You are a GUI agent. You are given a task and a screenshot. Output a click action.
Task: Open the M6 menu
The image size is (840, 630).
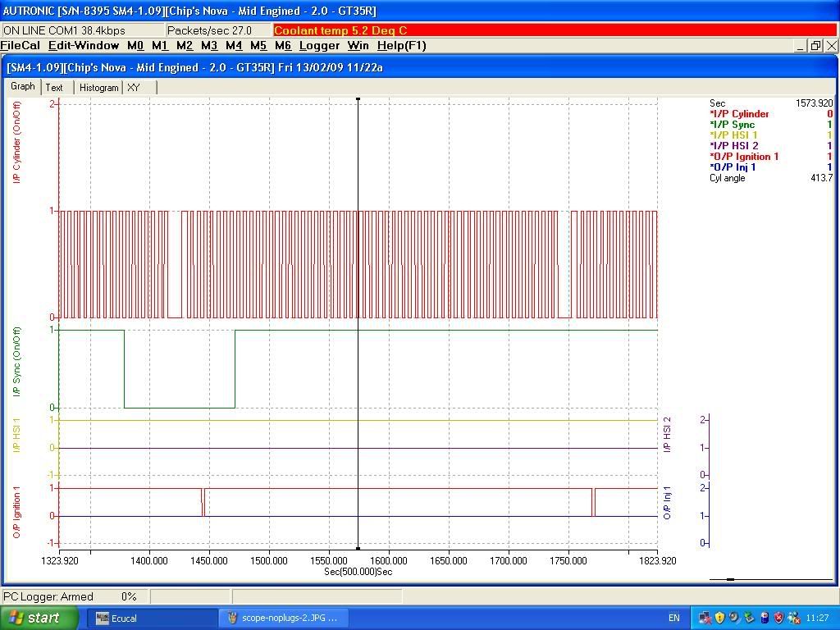[283, 46]
